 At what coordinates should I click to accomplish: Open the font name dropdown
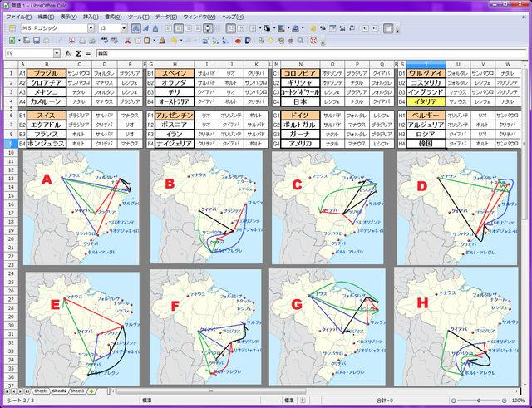pyautogui.click(x=91, y=28)
